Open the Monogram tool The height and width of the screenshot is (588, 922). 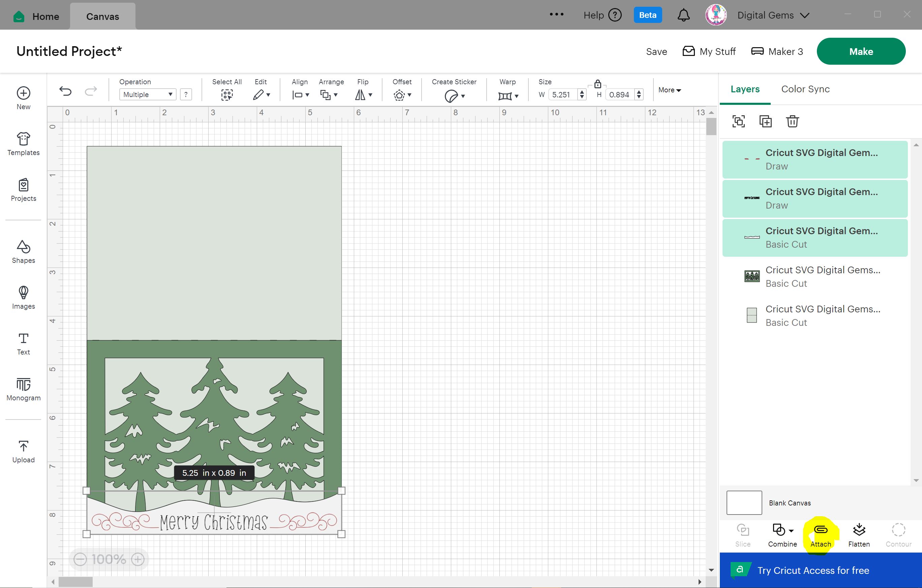tap(23, 389)
